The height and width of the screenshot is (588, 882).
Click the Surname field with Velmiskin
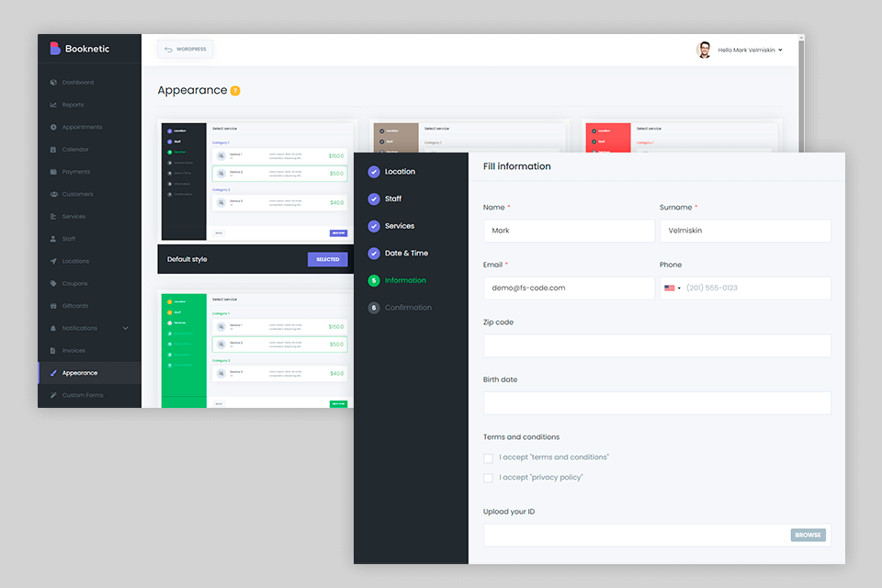pos(745,231)
